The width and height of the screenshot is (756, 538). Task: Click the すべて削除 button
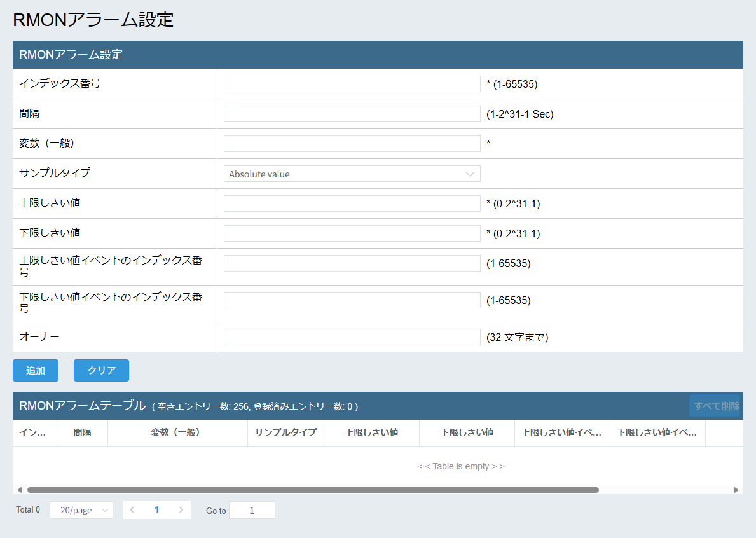point(716,406)
